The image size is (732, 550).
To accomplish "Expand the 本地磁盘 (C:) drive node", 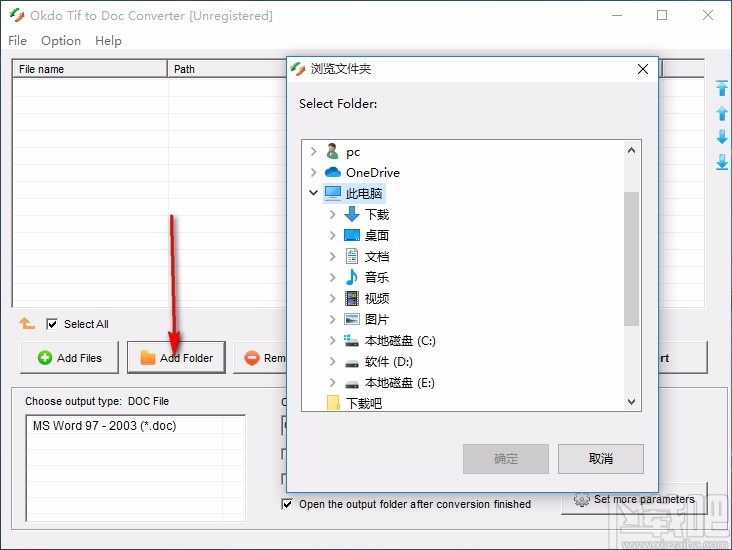I will click(332, 340).
